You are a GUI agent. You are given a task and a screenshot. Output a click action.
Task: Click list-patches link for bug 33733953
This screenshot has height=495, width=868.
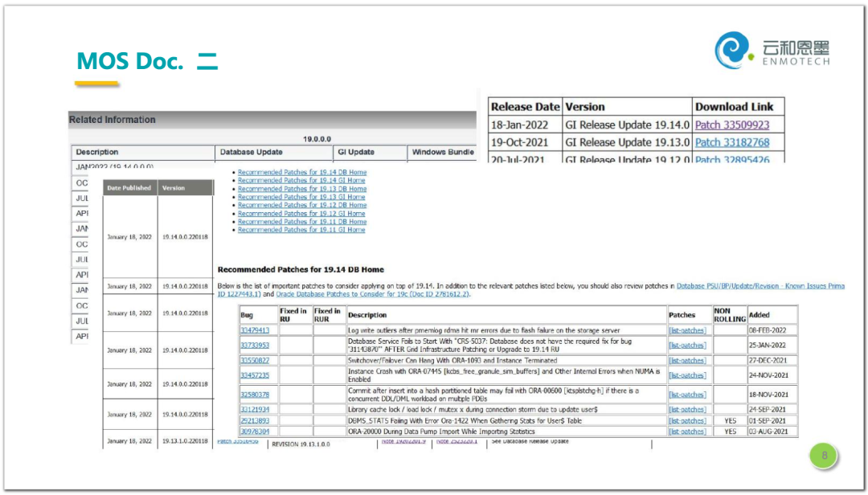pyautogui.click(x=687, y=346)
